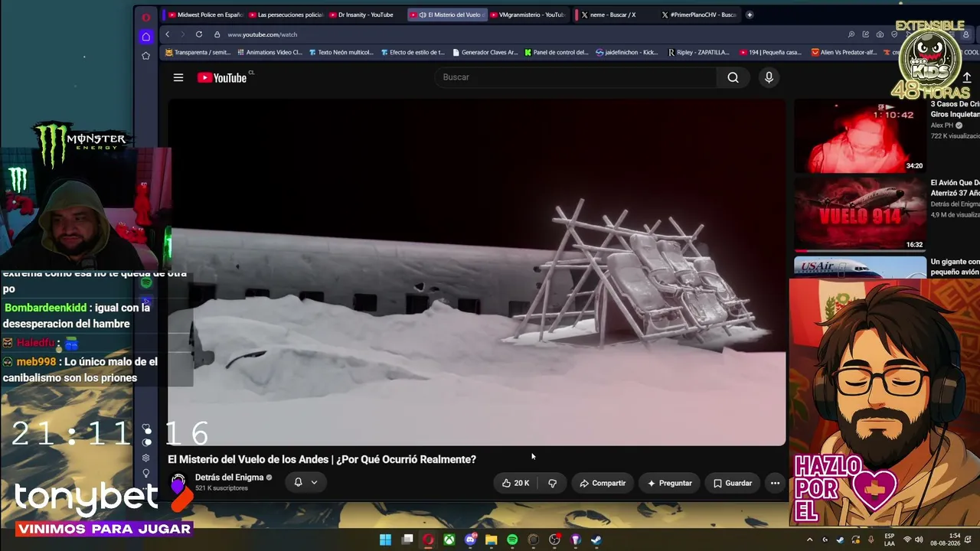Click the video title El Misterio del Vuelo de los Andes
This screenshot has width=980, height=551.
click(322, 459)
